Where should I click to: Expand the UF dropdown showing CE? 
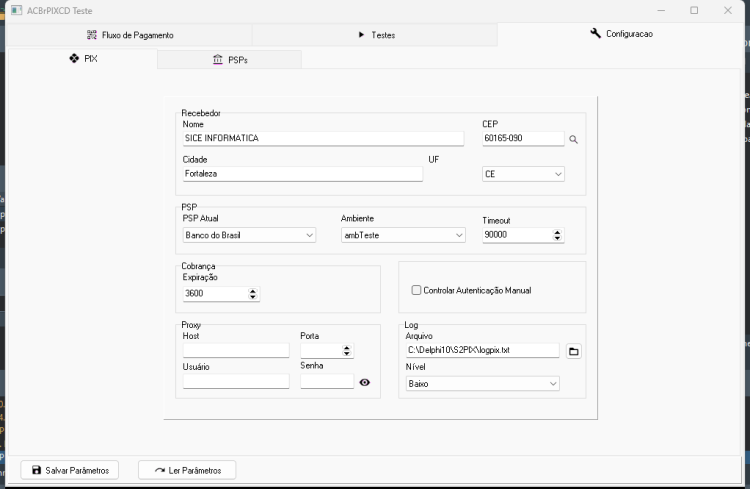(x=523, y=174)
